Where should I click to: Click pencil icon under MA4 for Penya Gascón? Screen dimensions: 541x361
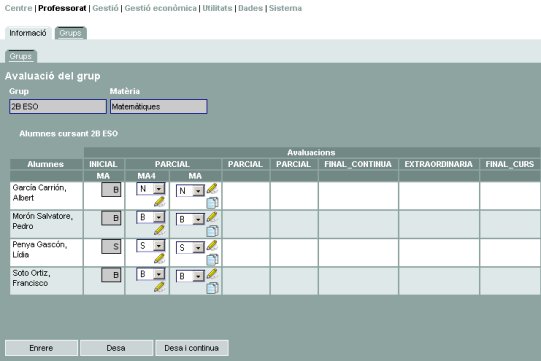[x=159, y=258]
